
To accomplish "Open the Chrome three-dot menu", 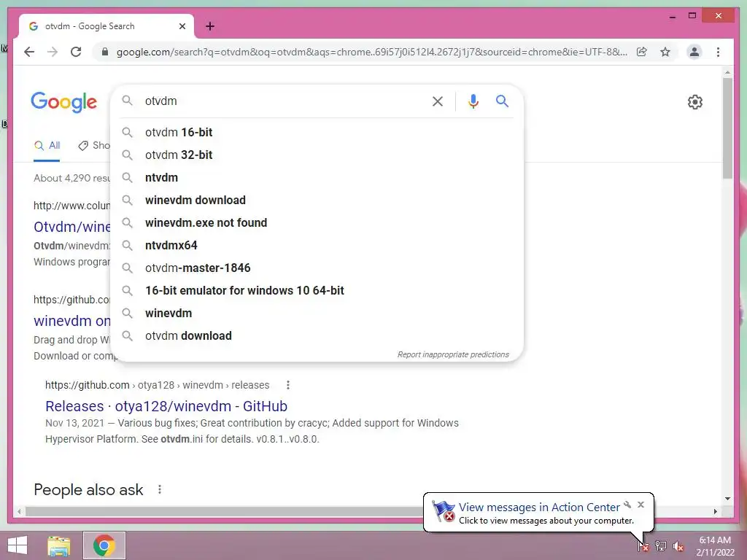I will point(718,52).
